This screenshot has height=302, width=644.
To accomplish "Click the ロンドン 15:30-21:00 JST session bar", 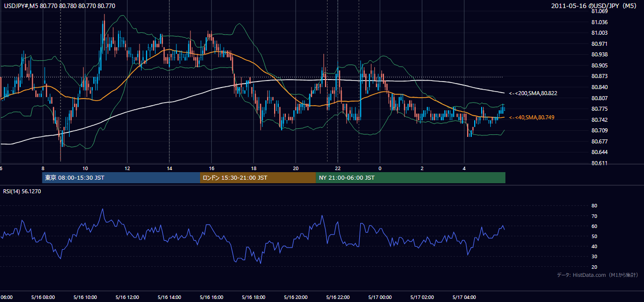I will click(x=258, y=178).
